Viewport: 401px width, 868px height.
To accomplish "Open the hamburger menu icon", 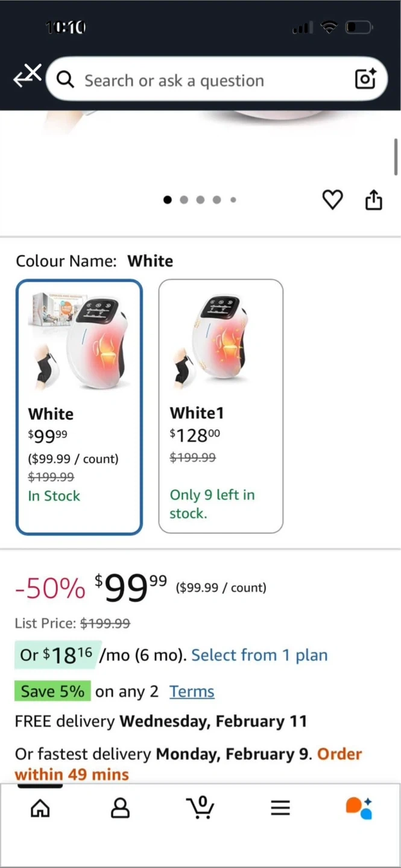I will (x=280, y=808).
